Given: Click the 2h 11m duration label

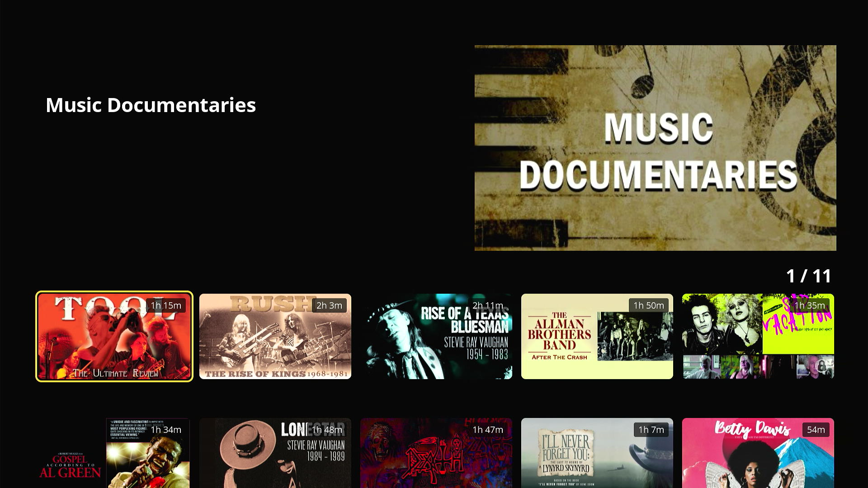Looking at the screenshot, I should pyautogui.click(x=488, y=305).
